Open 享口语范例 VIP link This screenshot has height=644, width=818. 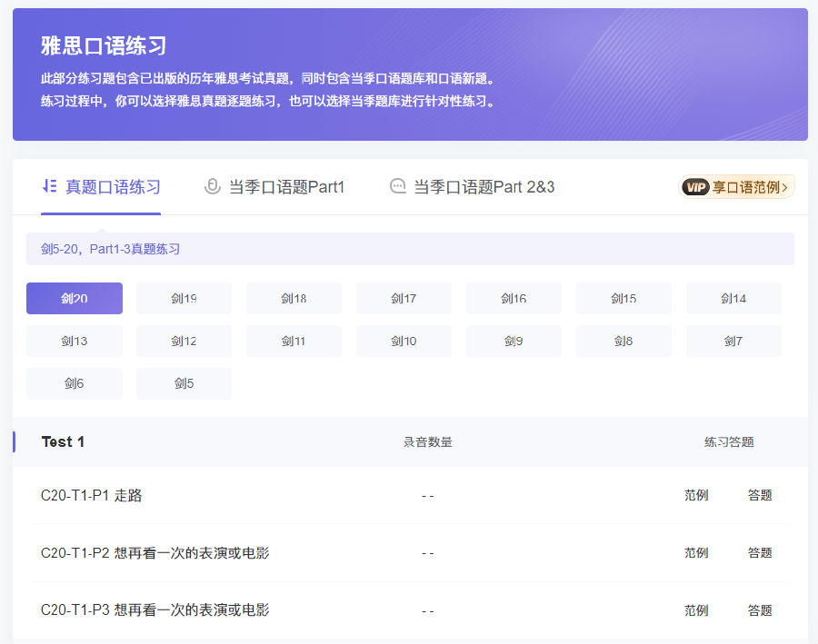coord(749,187)
